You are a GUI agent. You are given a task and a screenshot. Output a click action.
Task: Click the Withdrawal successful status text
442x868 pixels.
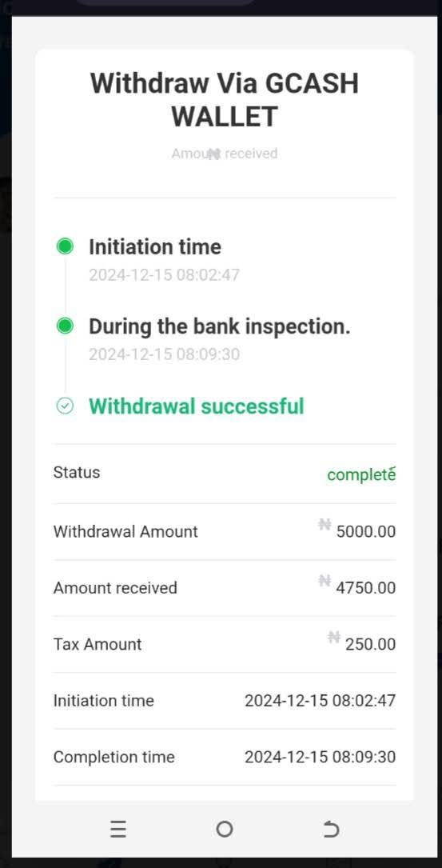coord(197,406)
